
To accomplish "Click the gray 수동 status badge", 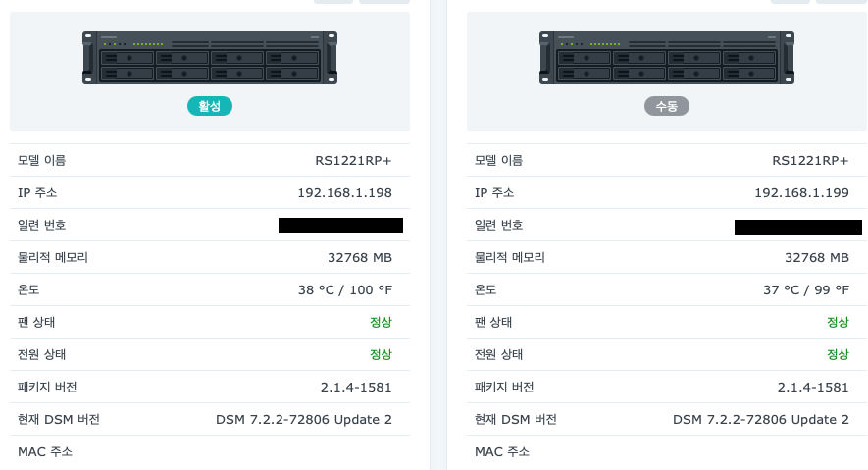I will 667,106.
